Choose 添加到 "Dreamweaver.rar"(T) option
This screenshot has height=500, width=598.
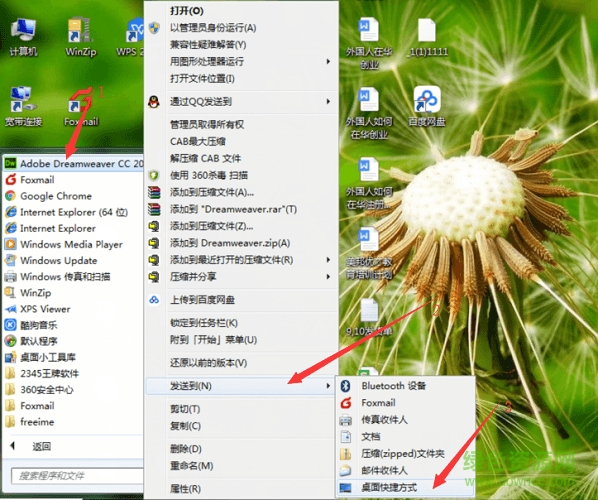coord(241,209)
